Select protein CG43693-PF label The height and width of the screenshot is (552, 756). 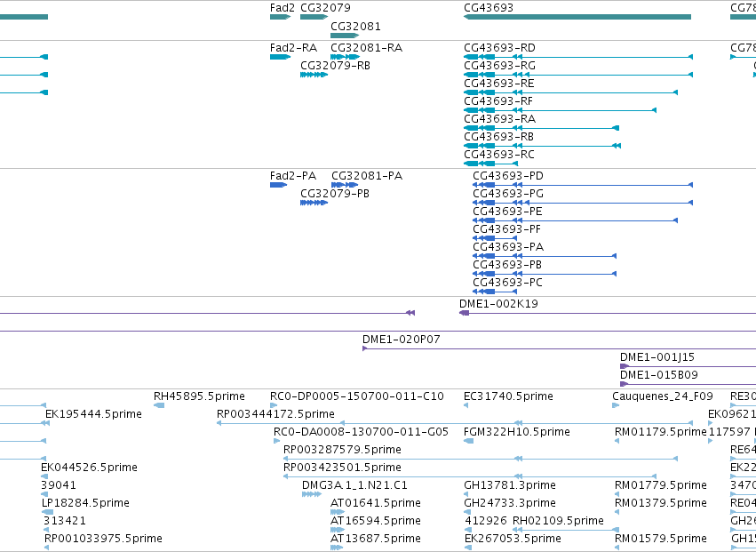[x=506, y=229]
